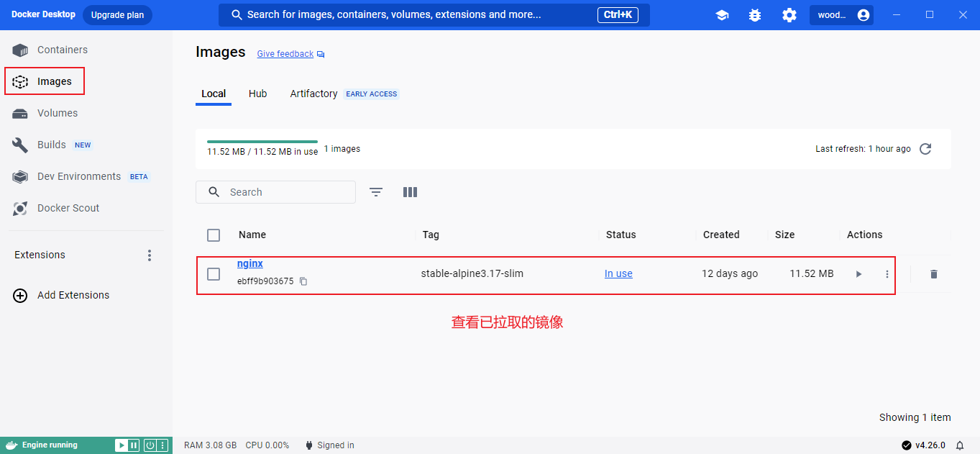
Task: Open engine more options menu in status bar
Action: tap(162, 445)
